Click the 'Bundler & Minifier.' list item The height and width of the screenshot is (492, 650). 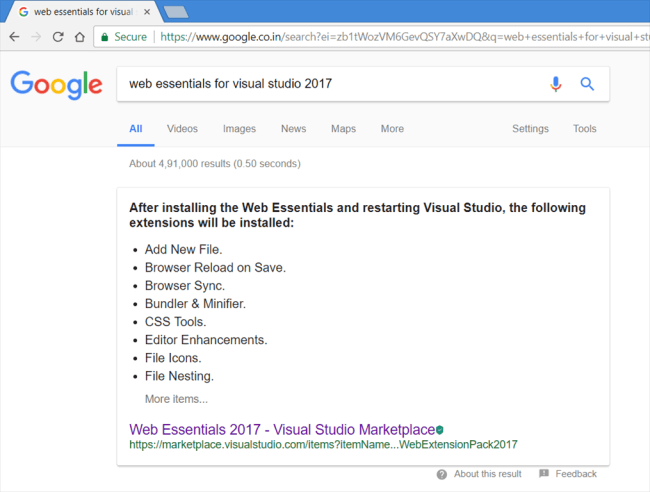(x=195, y=304)
